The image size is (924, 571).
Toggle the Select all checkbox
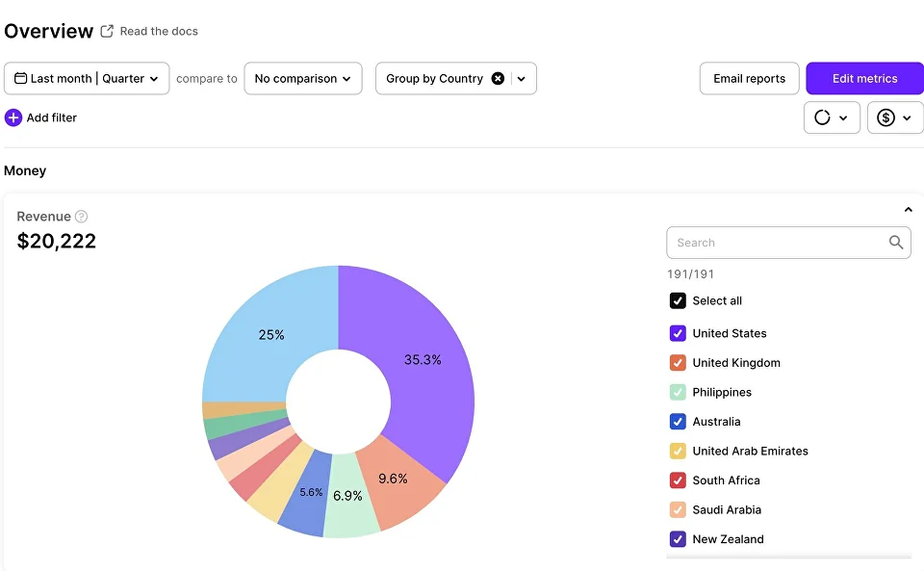(x=678, y=301)
